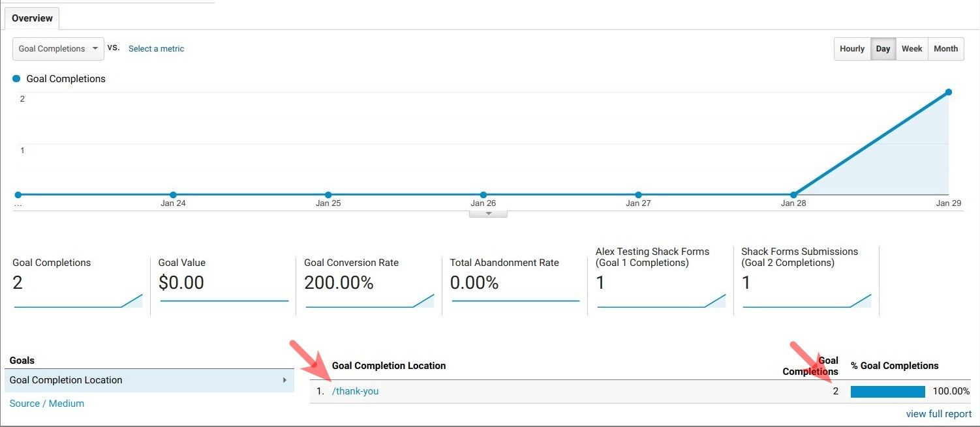Open the /thank-you goal location link
Viewport: 980px width, 427px height.
pos(355,391)
